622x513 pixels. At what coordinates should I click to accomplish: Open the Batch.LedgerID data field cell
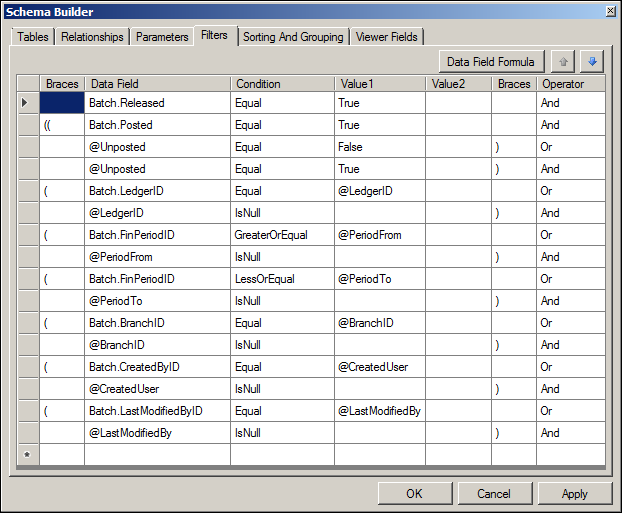(157, 191)
